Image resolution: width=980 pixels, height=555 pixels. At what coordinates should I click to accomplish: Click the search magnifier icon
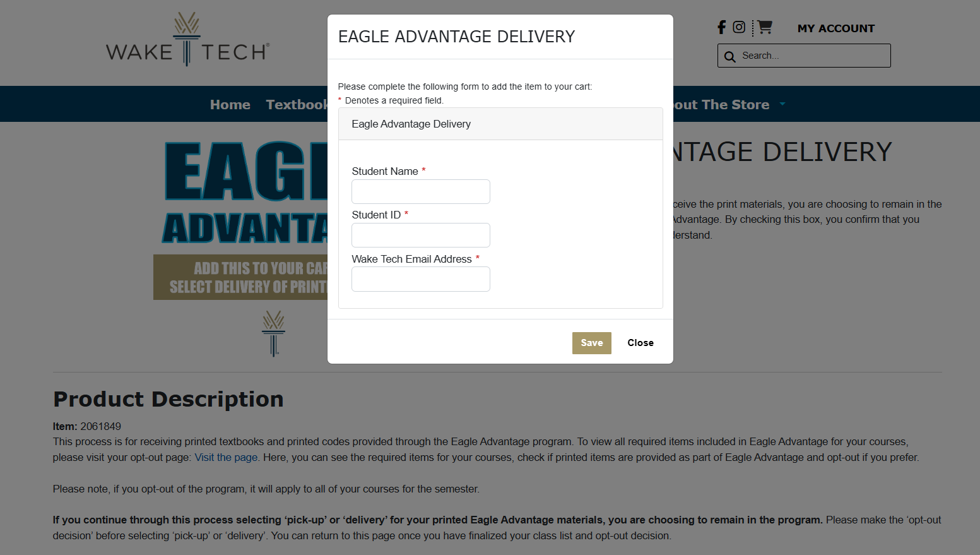click(730, 56)
